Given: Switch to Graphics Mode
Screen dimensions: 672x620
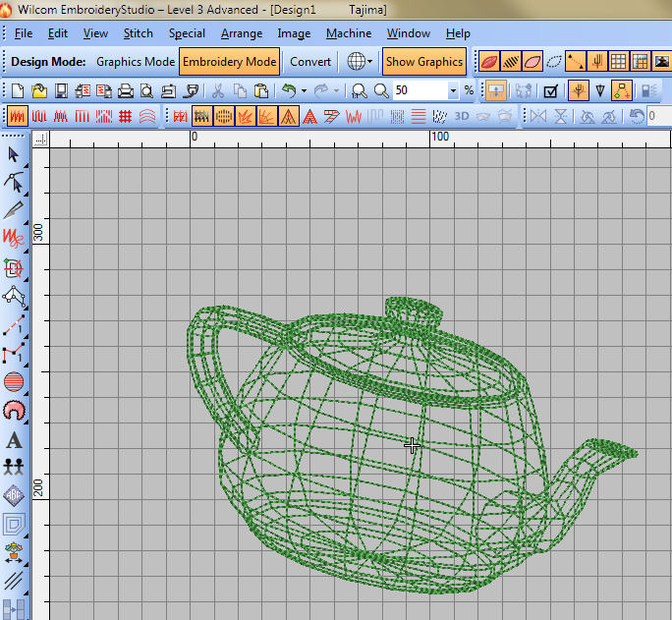Looking at the screenshot, I should (x=136, y=61).
